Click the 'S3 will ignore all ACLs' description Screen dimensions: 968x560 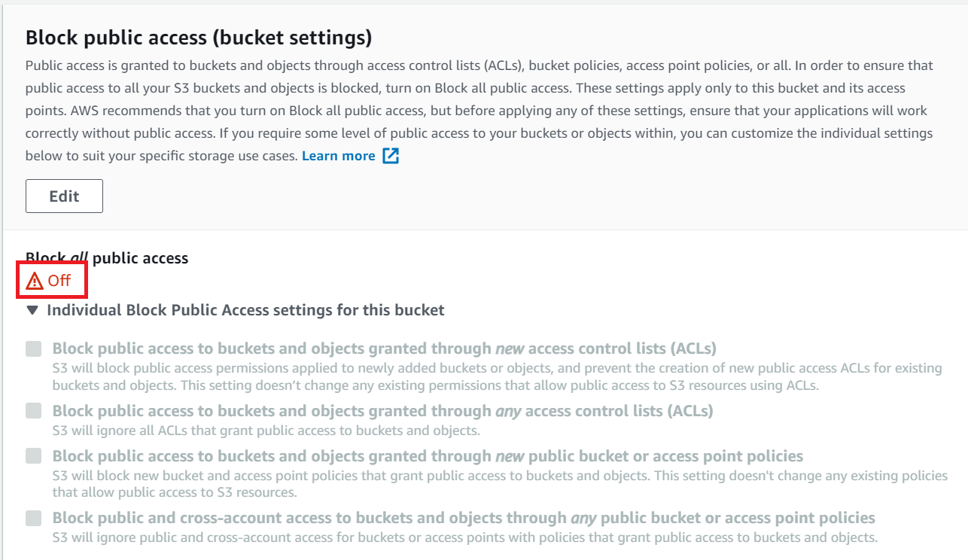click(266, 431)
